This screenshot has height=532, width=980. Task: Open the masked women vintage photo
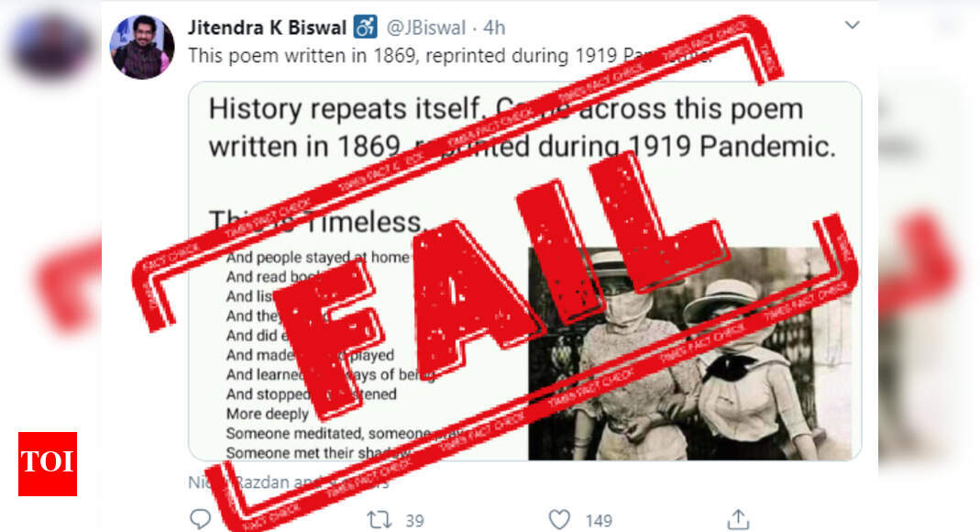click(x=690, y=354)
